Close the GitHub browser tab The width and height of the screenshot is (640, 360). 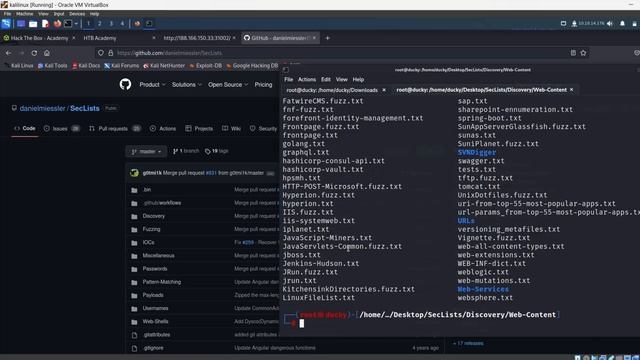[314, 38]
